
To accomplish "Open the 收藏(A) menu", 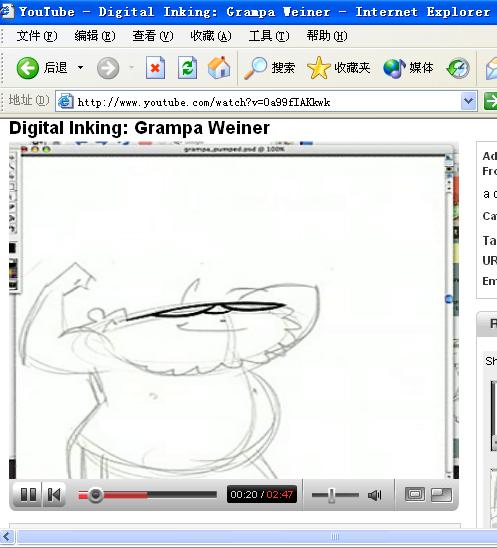I will tap(211, 36).
